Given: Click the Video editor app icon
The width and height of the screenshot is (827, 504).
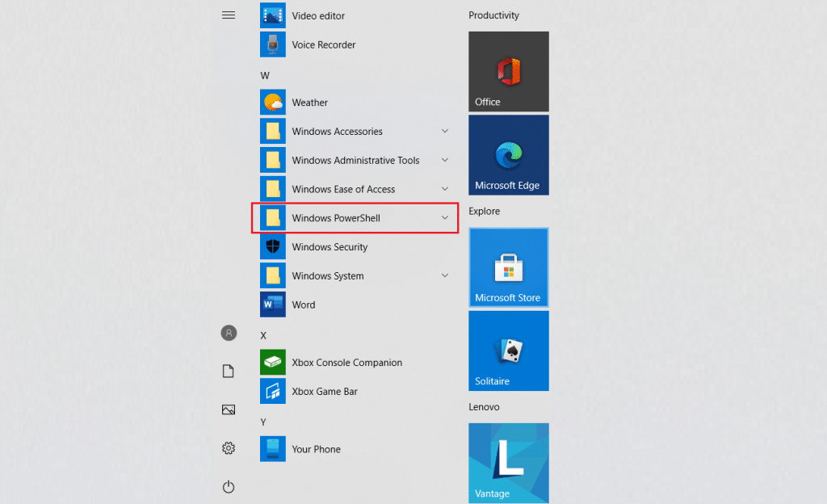Looking at the screenshot, I should (273, 15).
